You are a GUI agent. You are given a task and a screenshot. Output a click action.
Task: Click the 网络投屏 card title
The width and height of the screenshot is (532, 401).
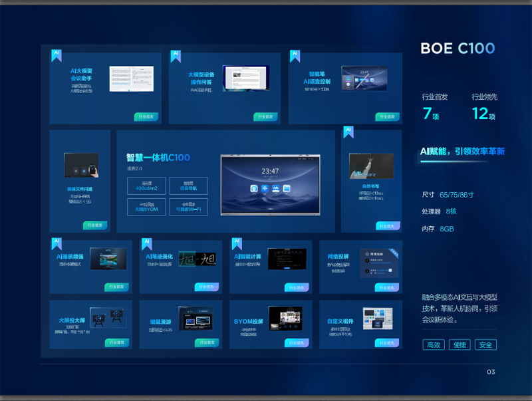coord(338,257)
